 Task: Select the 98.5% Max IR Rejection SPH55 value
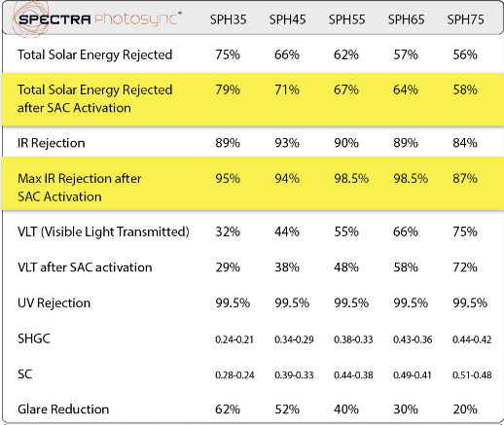(351, 179)
